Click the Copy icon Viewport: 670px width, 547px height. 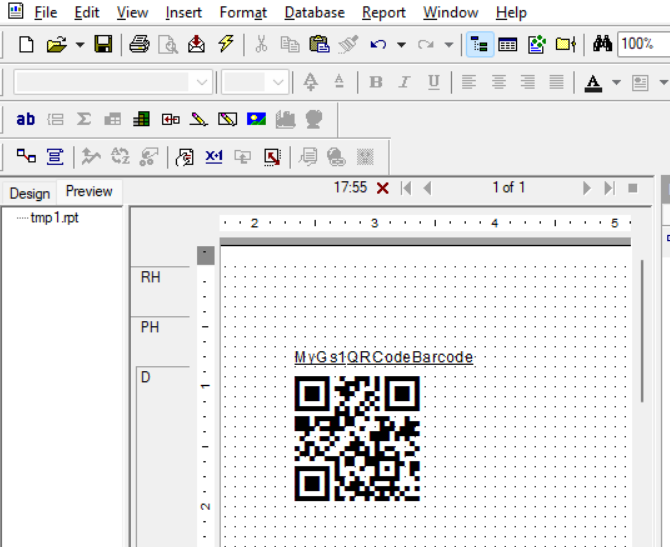290,44
